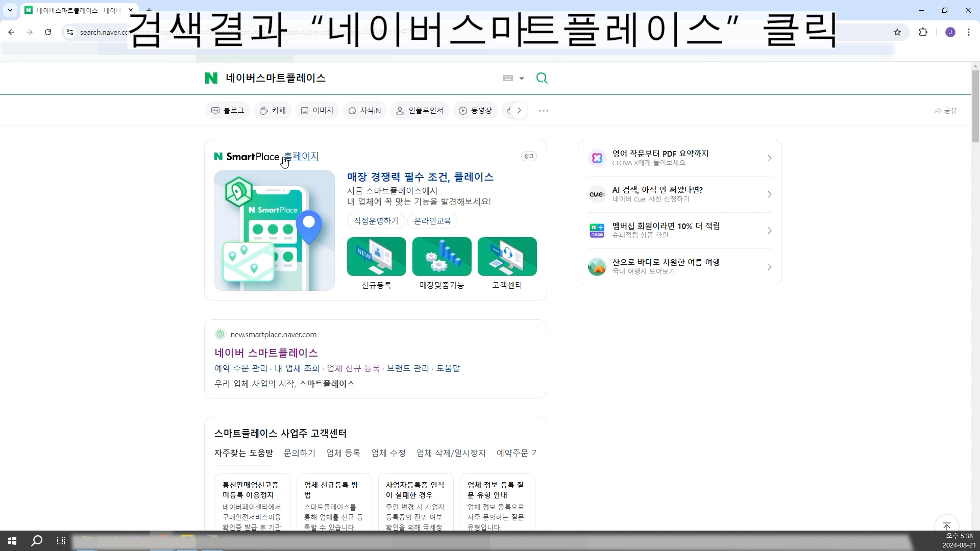Click the scroll-to-top arrow button
The height and width of the screenshot is (551, 980).
pyautogui.click(x=946, y=527)
